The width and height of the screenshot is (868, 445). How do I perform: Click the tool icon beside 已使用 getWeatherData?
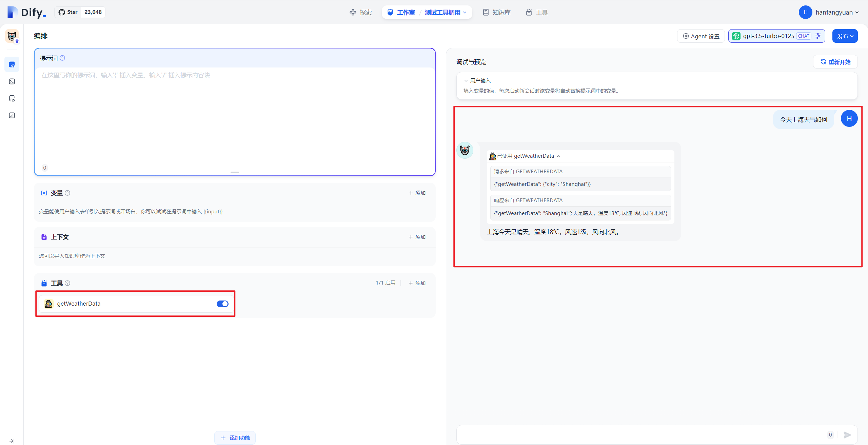[x=493, y=156]
